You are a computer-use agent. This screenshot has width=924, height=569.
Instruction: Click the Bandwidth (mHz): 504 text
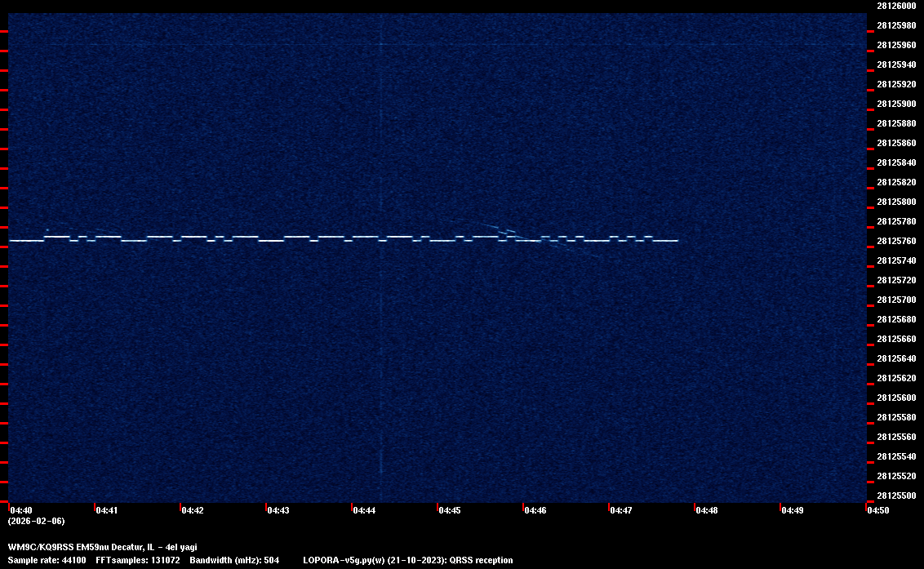[234, 560]
